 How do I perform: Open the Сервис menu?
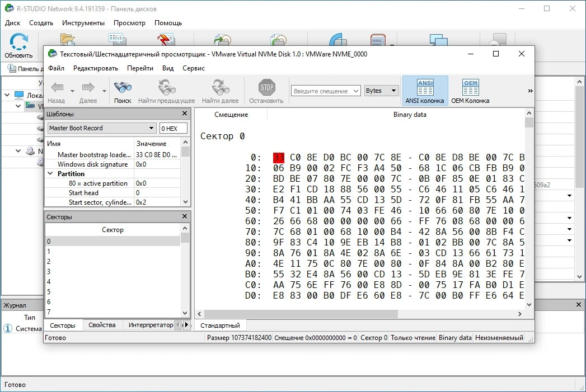(x=194, y=68)
